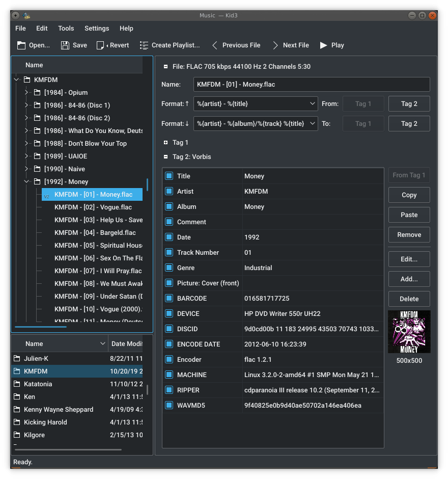The image size is (448, 479).
Task: Open the tag-from-filename Format dropdown
Action: pos(256,124)
